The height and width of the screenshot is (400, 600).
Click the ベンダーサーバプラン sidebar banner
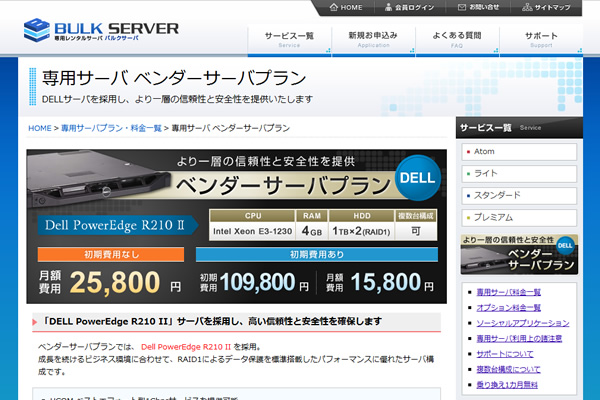coord(519,254)
